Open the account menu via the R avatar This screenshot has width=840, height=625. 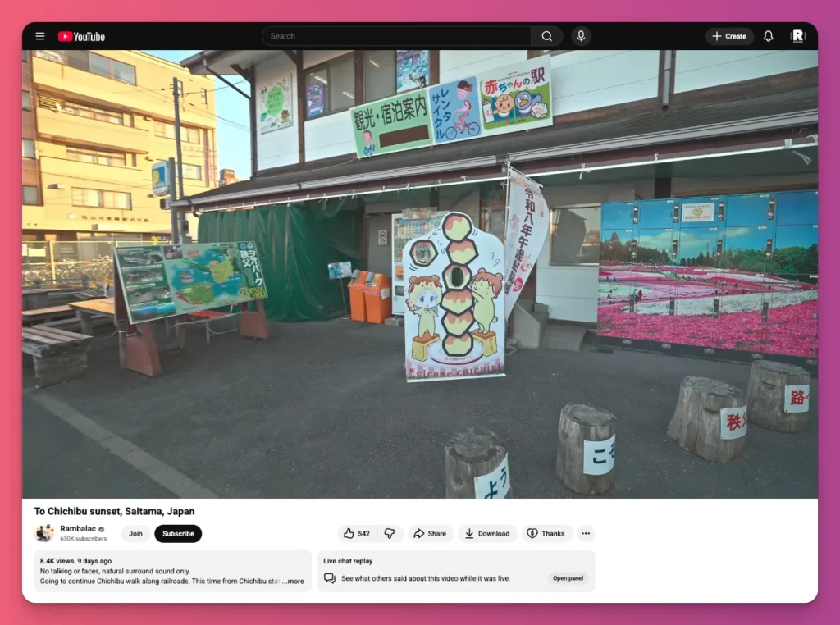[x=797, y=36]
